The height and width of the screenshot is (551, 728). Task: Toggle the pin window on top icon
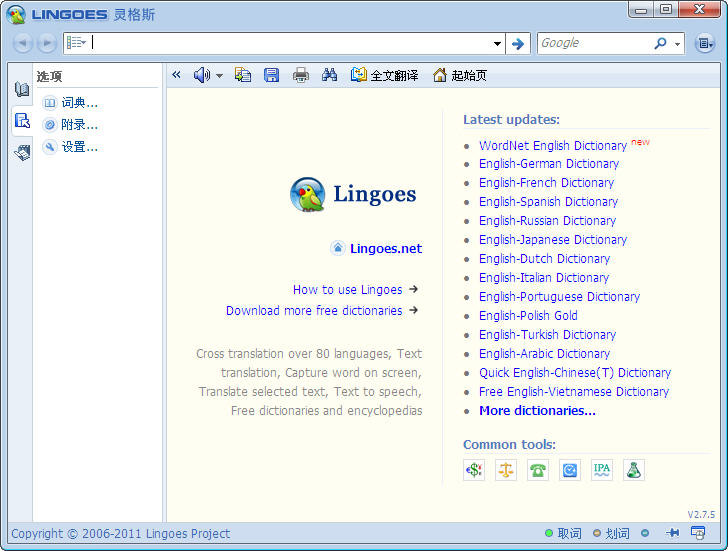pyautogui.click(x=672, y=534)
